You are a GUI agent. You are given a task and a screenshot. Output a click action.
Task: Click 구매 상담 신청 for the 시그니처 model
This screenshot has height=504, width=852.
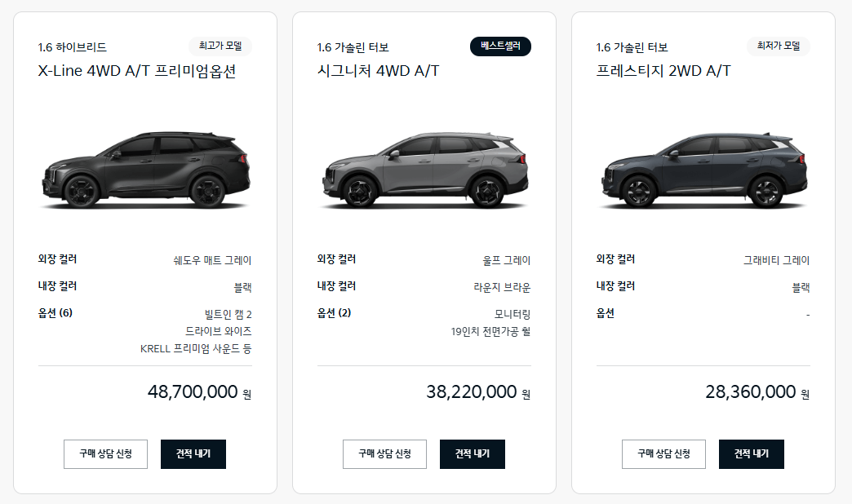(384, 454)
